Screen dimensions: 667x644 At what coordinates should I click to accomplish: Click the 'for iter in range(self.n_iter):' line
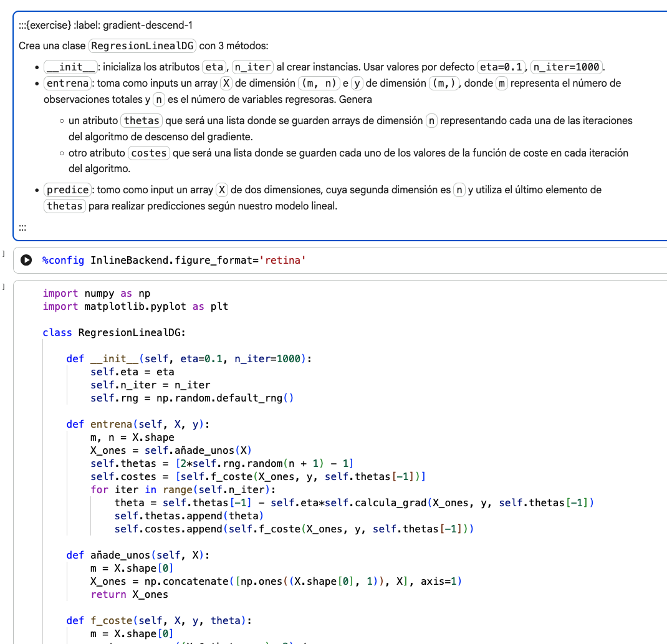(183, 489)
